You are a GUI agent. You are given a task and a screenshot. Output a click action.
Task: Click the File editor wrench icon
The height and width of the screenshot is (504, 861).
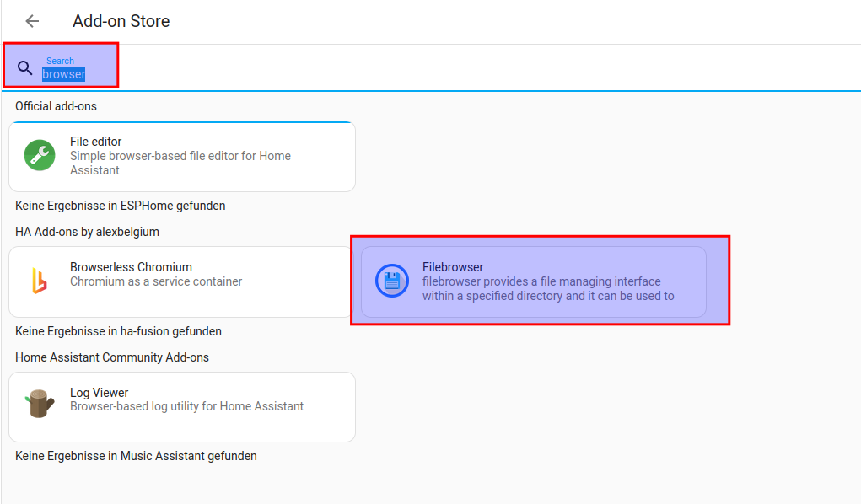(x=40, y=156)
